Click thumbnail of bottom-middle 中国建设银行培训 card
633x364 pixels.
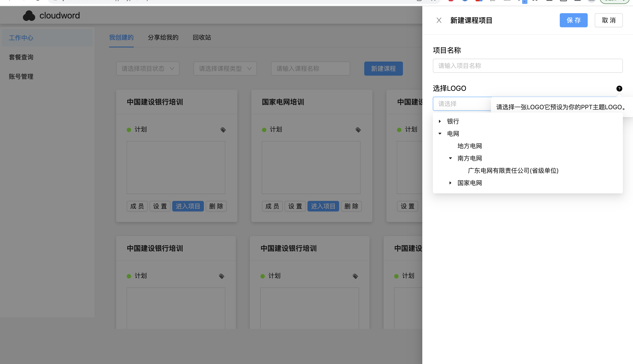[309, 308]
